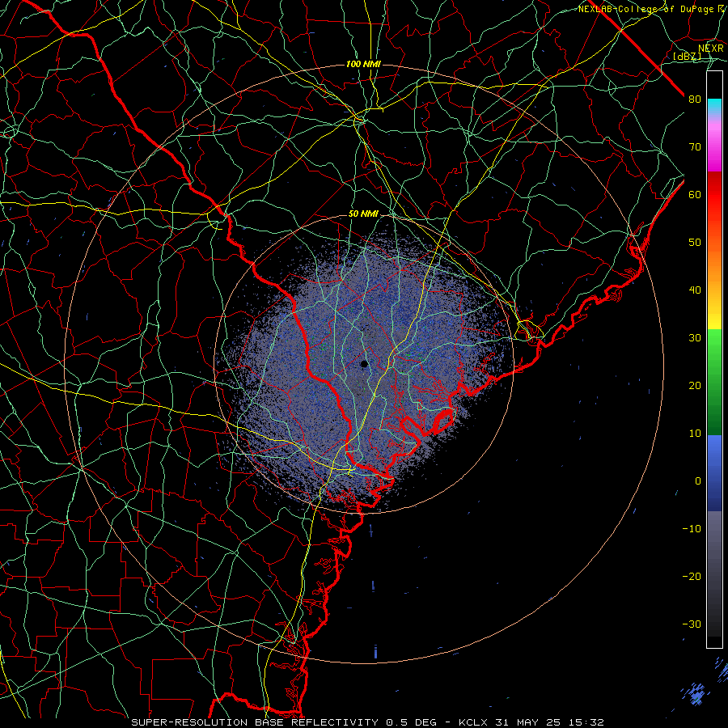This screenshot has width=728, height=728.
Task: Click the 0 value on dBZ scale
Action: coord(698,481)
